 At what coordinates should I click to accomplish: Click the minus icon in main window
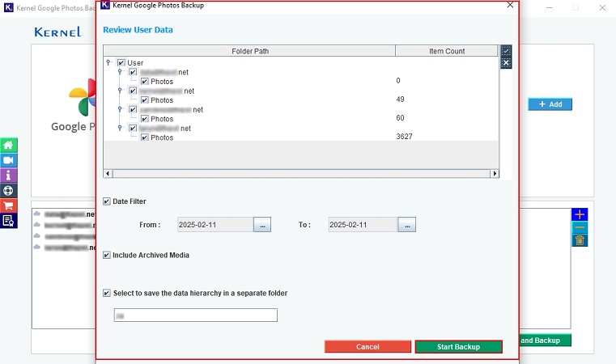(580, 227)
